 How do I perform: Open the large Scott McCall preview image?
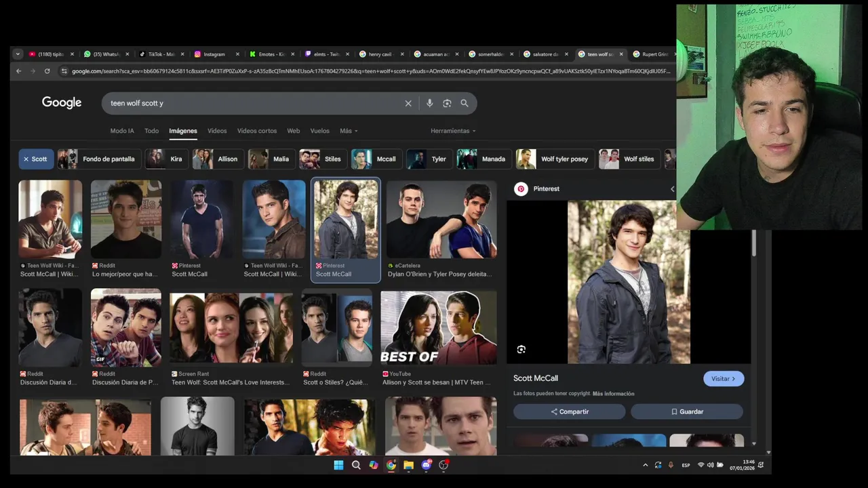point(629,282)
